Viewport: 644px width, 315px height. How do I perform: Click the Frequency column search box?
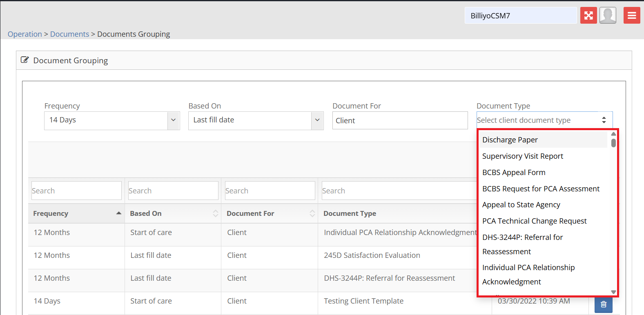(76, 191)
